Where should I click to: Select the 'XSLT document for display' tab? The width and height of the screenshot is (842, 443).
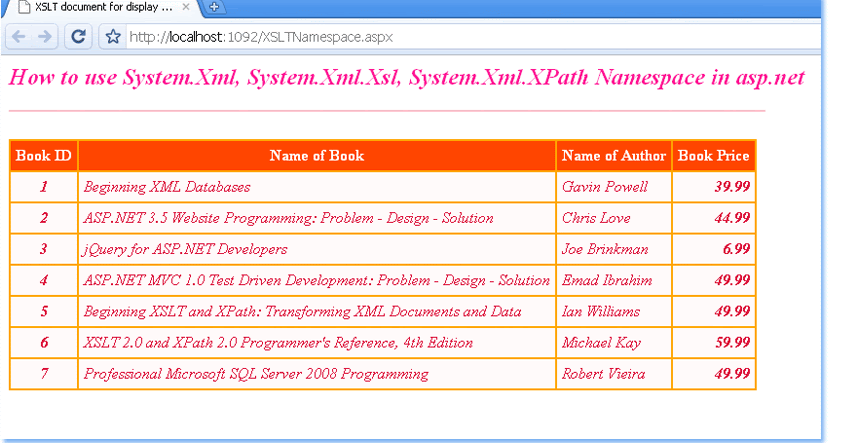(102, 8)
